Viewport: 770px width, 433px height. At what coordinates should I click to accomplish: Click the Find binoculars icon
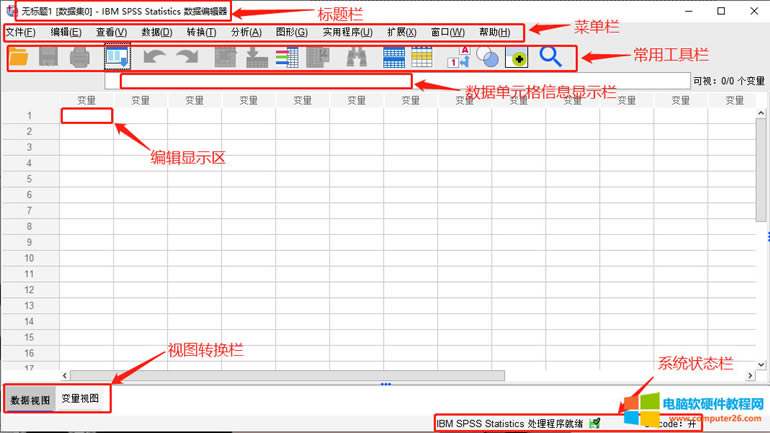tap(357, 57)
